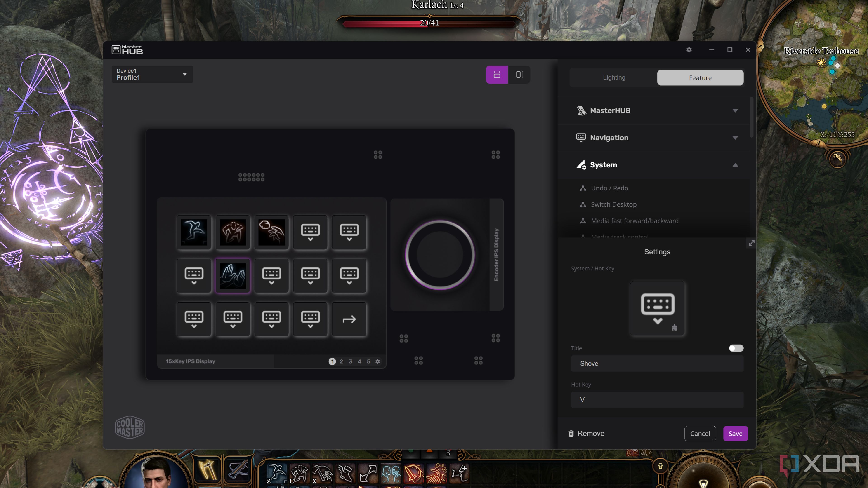Toggle the hotbar lock icon in game
Image resolution: width=868 pixels, height=488 pixels.
[x=660, y=467]
